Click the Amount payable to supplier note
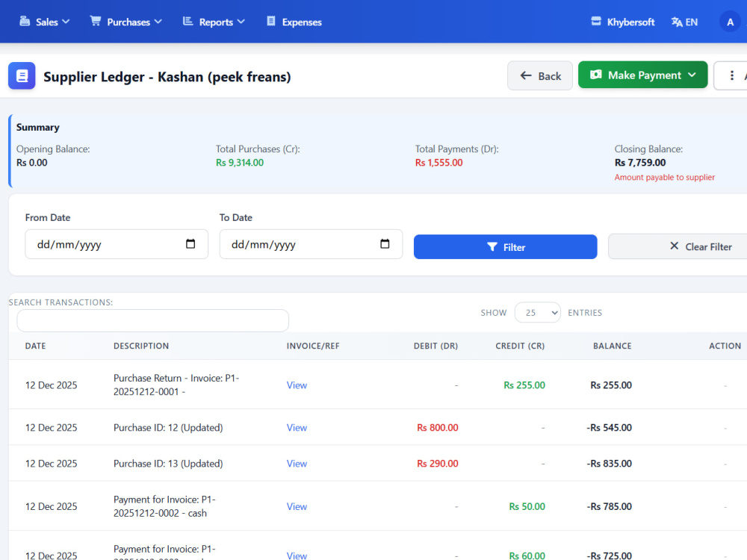 [x=665, y=177]
